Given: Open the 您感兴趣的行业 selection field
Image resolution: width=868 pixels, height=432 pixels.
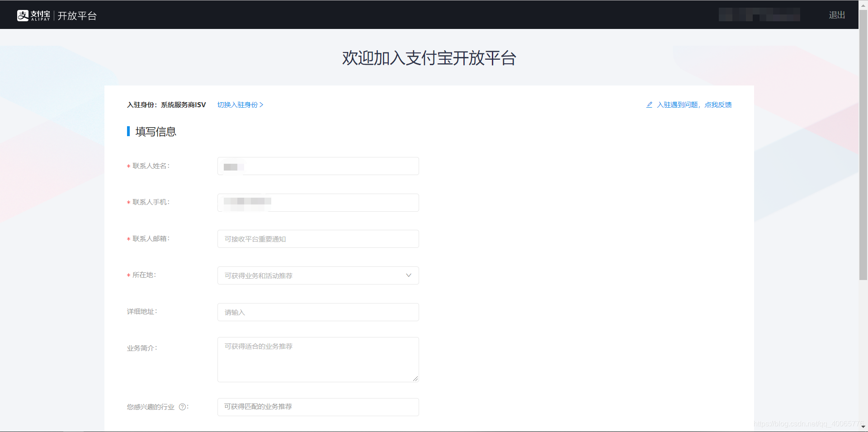Looking at the screenshot, I should point(318,407).
